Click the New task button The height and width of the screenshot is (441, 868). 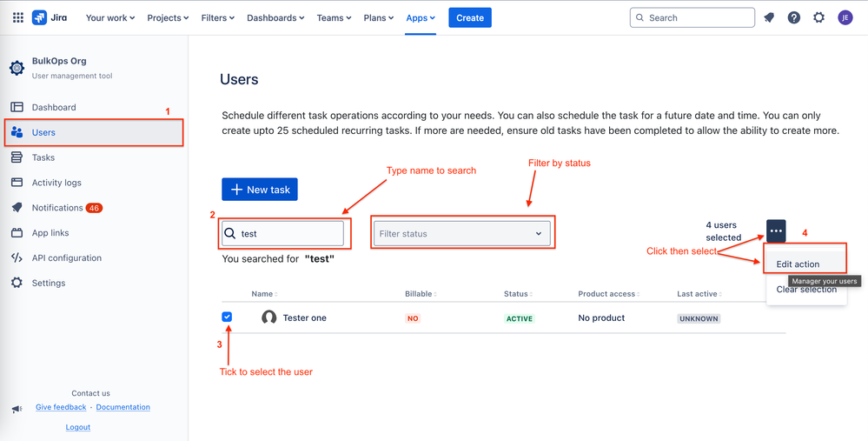point(260,190)
